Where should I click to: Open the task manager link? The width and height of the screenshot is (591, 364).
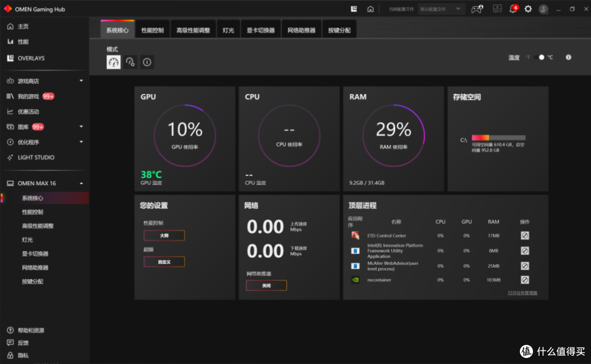523,293
